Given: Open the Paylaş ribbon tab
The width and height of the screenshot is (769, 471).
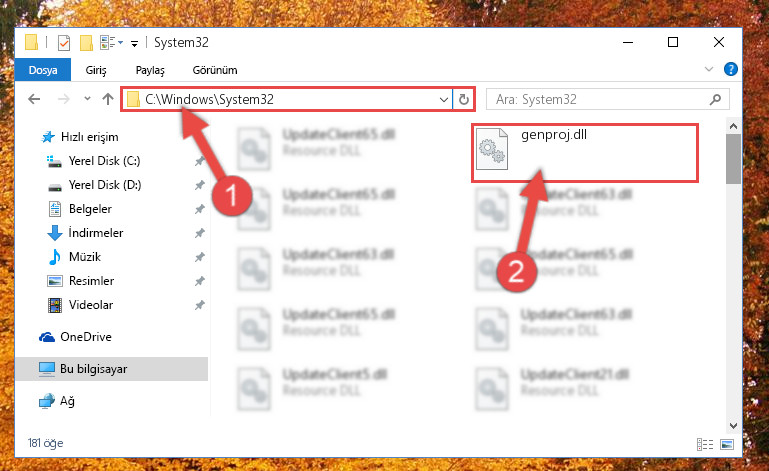Looking at the screenshot, I should [150, 70].
